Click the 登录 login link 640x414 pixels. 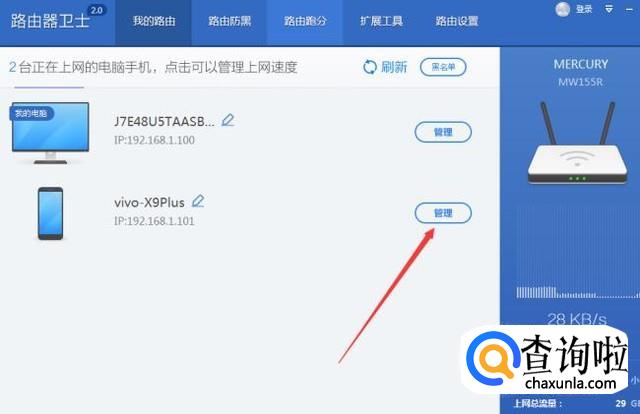[x=584, y=9]
